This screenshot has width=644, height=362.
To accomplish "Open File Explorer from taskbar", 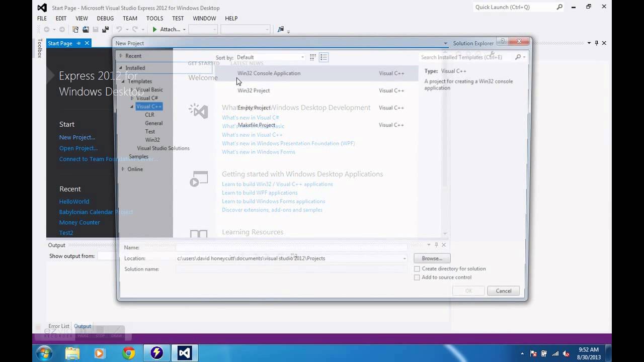I will 72,353.
